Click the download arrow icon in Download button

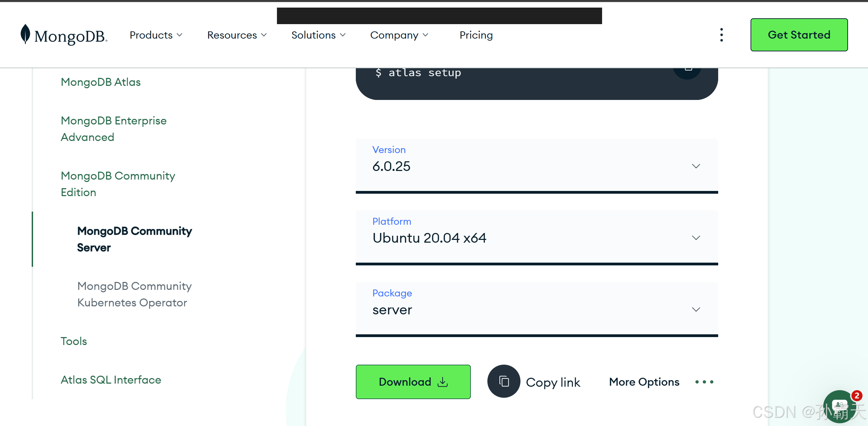coord(443,382)
